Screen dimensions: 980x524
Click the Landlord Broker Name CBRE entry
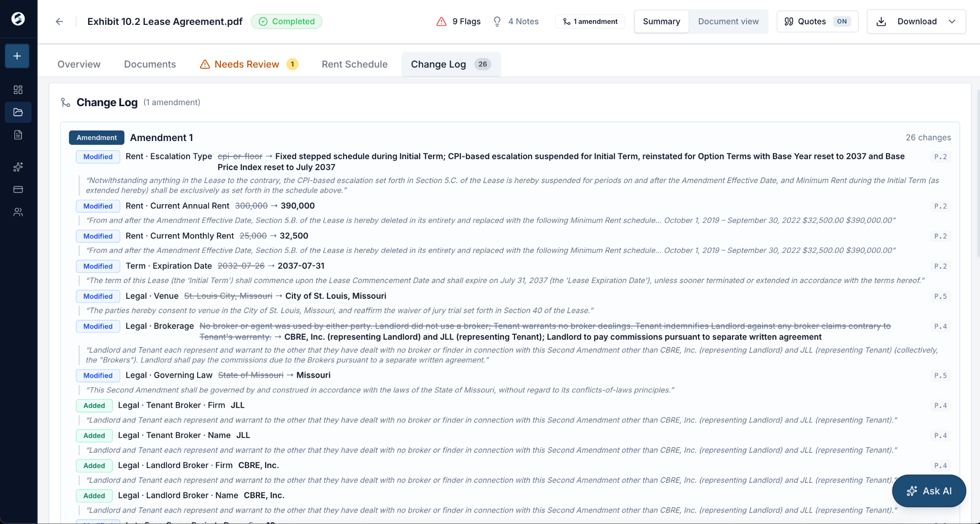pos(201,495)
